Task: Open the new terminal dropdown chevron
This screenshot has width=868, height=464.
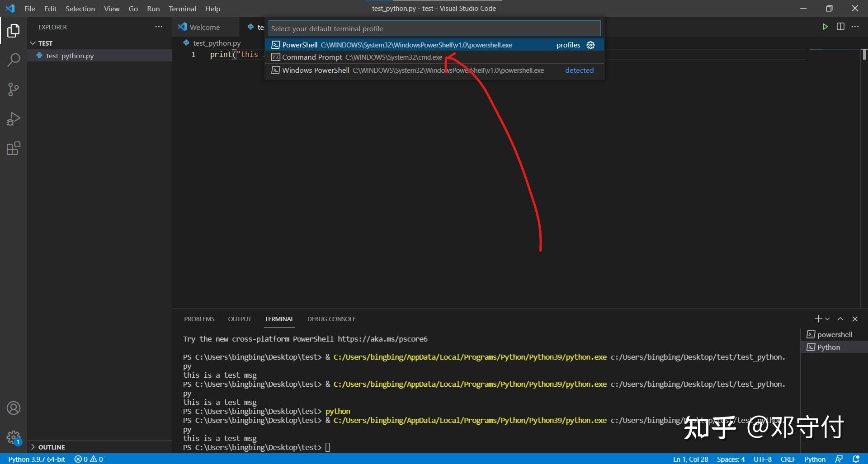Action: click(827, 319)
